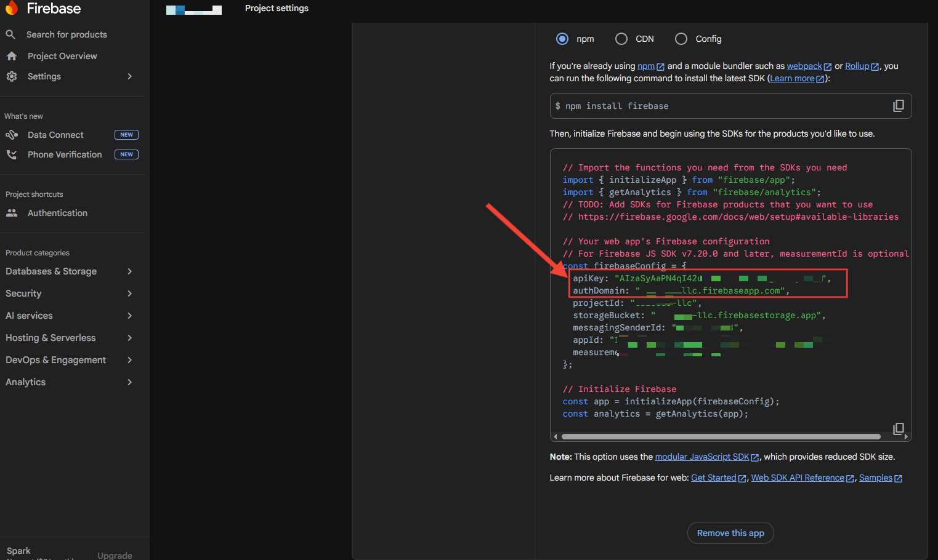The image size is (938, 560).
Task: Click the What's new section label
Action: click(23, 116)
